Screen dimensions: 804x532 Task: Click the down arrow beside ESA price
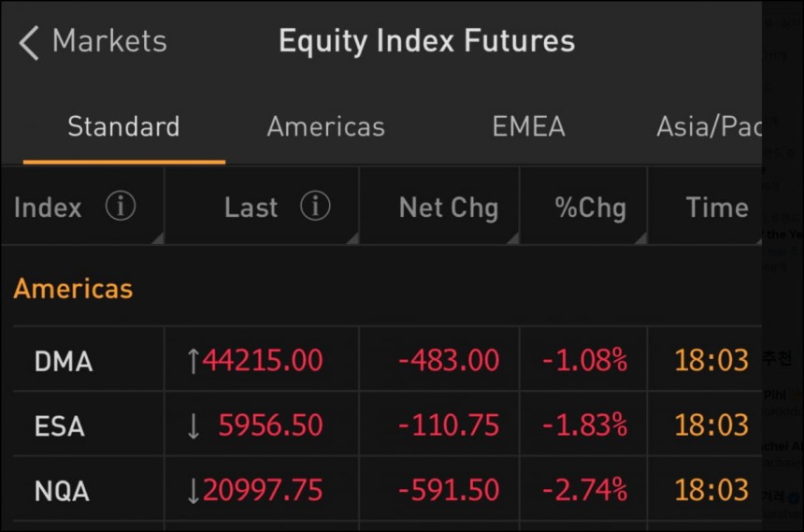(x=194, y=425)
